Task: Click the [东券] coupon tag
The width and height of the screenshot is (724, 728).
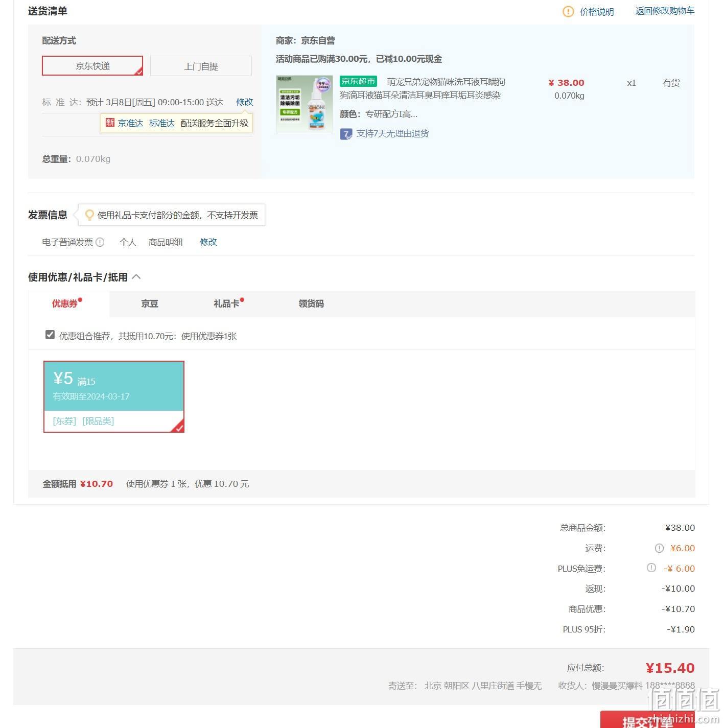Action: [64, 421]
